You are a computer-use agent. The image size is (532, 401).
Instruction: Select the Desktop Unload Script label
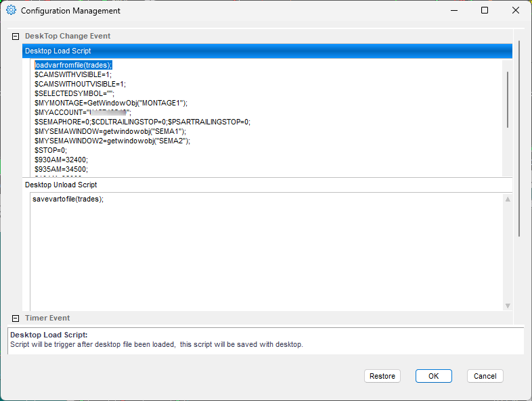coord(61,185)
